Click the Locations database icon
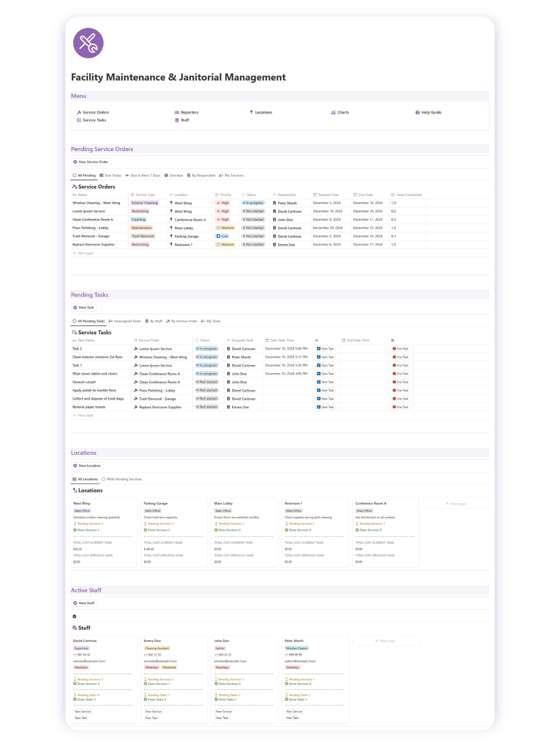Viewport: 560px width, 747px height. click(75, 491)
